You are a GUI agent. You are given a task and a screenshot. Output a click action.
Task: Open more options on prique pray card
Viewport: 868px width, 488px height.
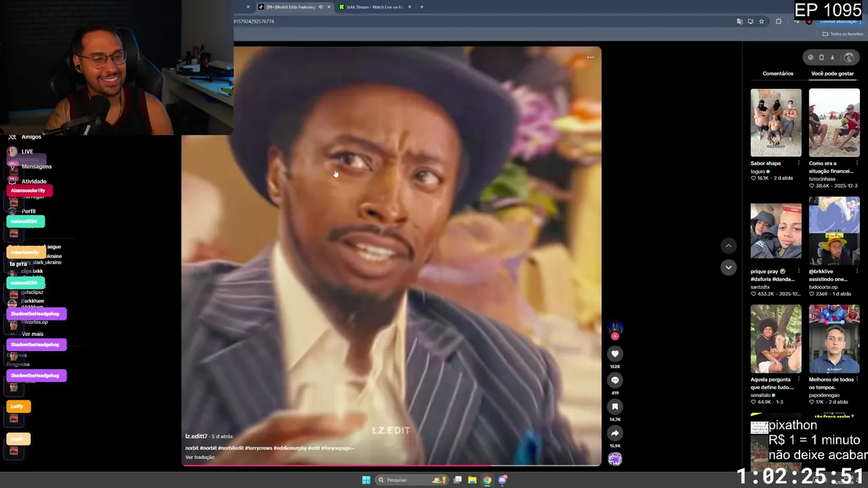pyautogui.click(x=798, y=272)
